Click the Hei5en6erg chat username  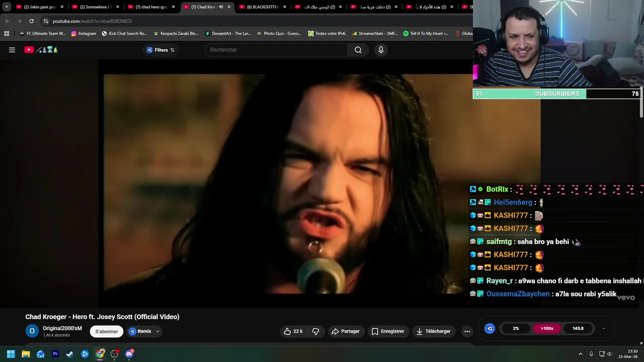tap(513, 202)
